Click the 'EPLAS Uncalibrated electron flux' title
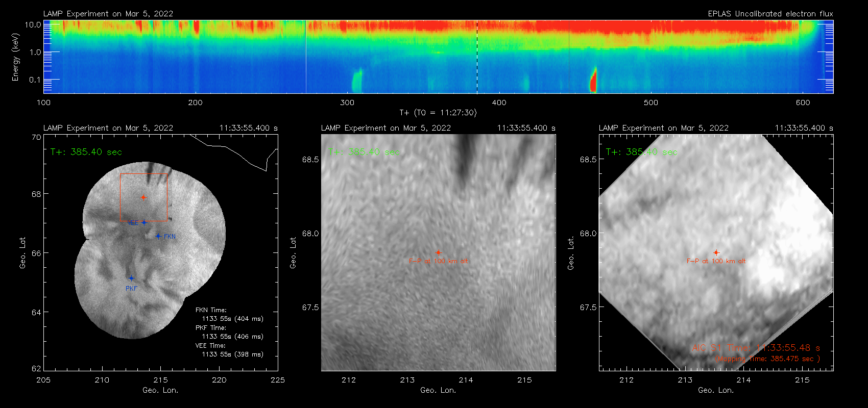This screenshot has width=868, height=408. pos(770,14)
